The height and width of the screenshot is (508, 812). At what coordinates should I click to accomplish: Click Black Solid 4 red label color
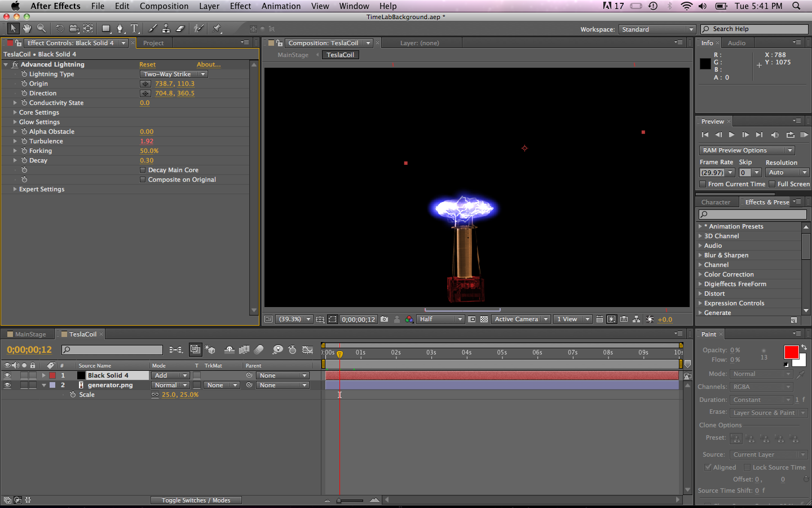52,375
